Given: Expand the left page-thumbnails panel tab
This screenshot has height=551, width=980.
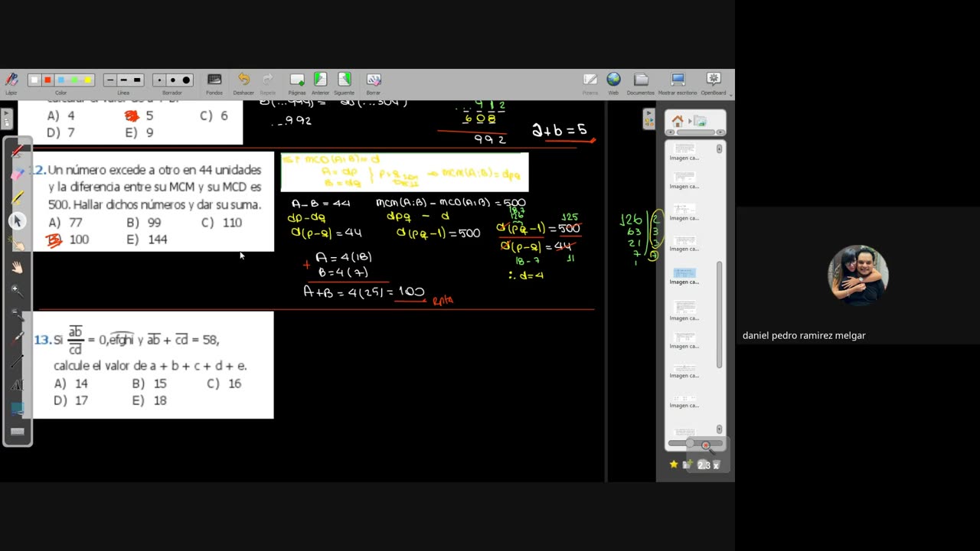Looking at the screenshot, I should pyautogui.click(x=7, y=119).
